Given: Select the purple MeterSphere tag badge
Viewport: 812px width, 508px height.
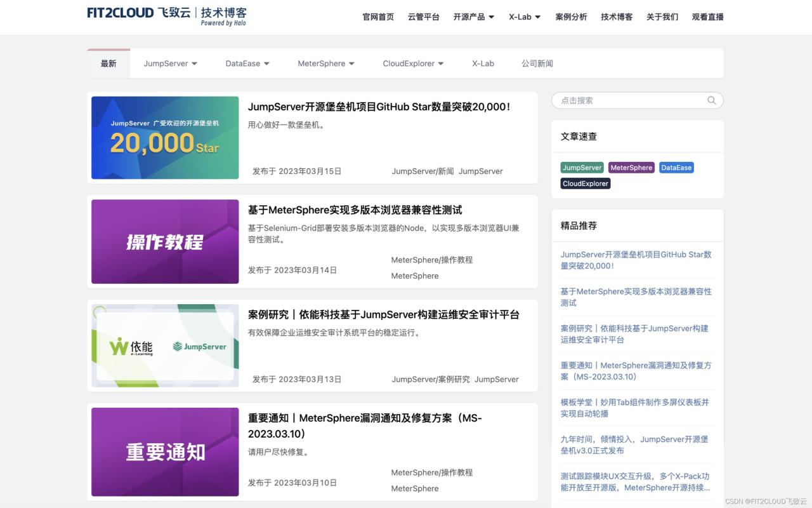Looking at the screenshot, I should [x=631, y=168].
